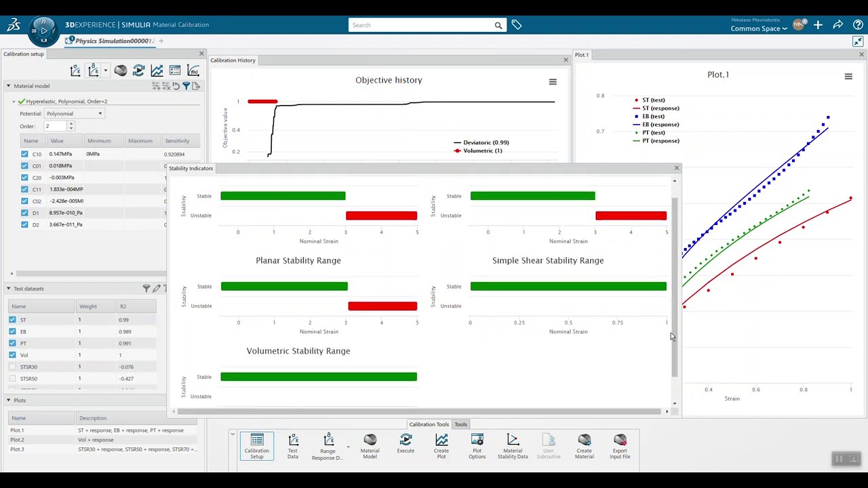The height and width of the screenshot is (488, 868).
Task: Uncheck the C01 parameter checkbox
Action: coord(24,165)
